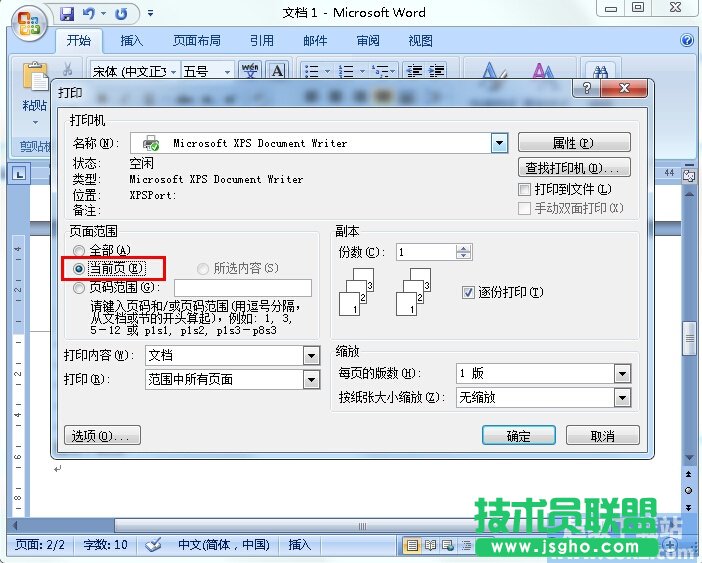702x563 pixels.
Task: Open the printer name dropdown
Action: pos(500,143)
